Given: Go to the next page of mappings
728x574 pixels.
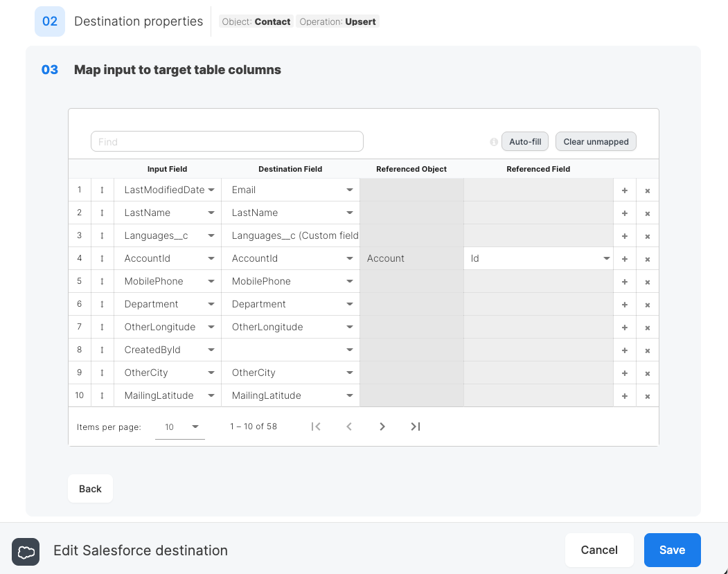Looking at the screenshot, I should click(382, 427).
